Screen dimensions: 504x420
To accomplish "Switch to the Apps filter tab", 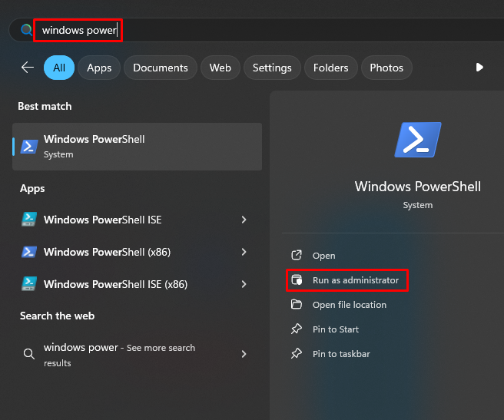I will pyautogui.click(x=99, y=68).
